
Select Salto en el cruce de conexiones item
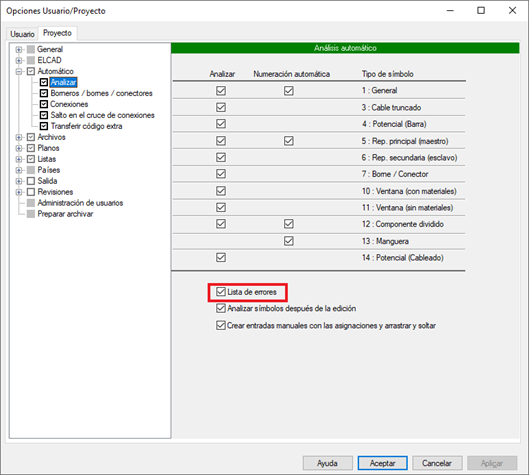(x=103, y=115)
